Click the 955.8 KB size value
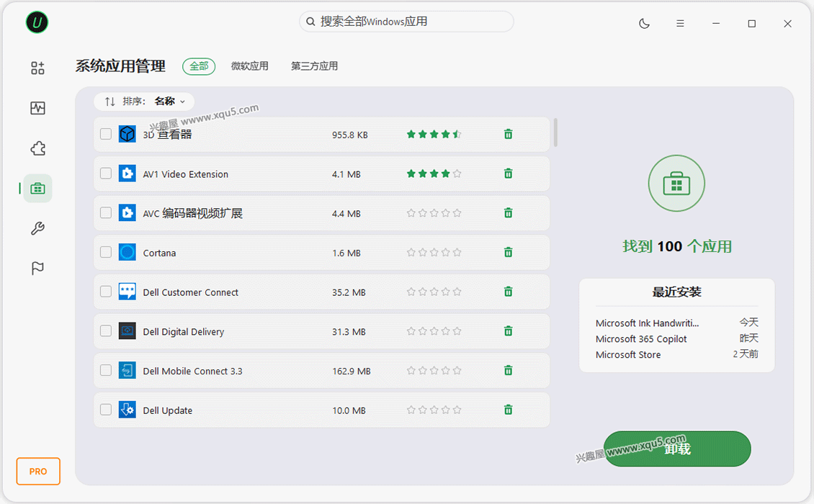This screenshot has height=504, width=814. 350,135
